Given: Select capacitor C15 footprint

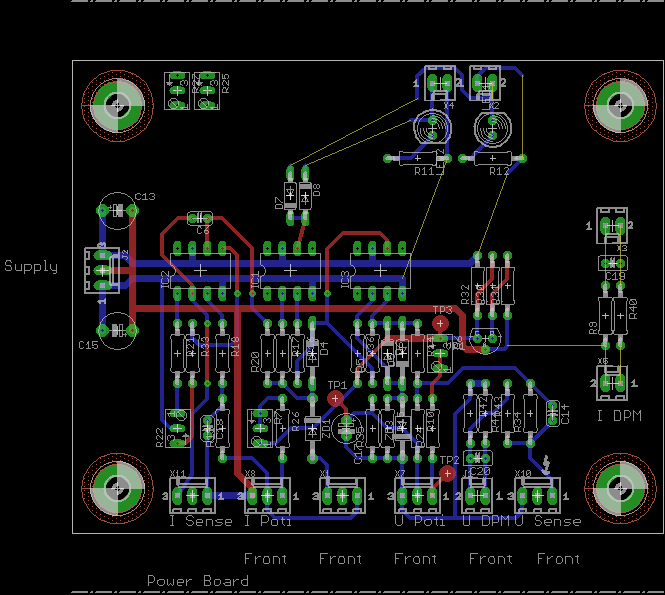Looking at the screenshot, I should [x=117, y=330].
